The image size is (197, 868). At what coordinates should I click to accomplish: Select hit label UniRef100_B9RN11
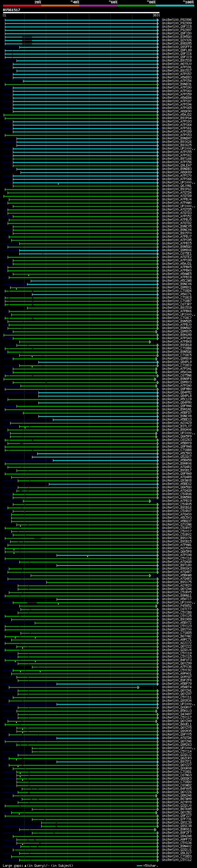[177, 596]
